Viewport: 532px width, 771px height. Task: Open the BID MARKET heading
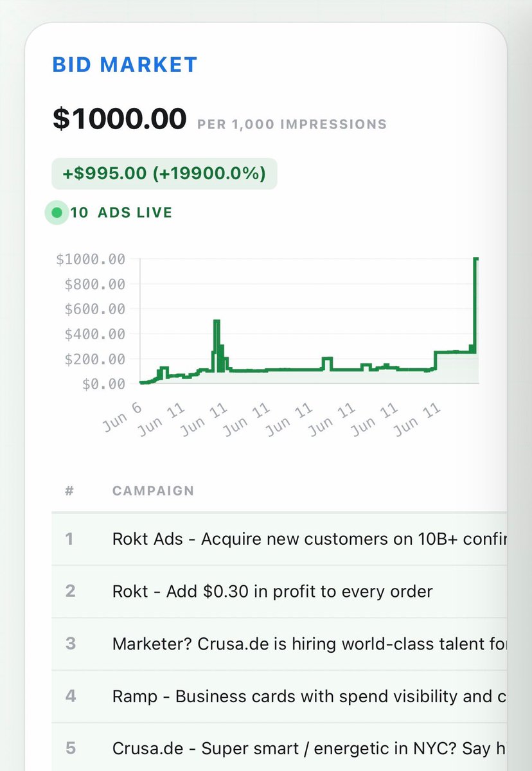[125, 65]
